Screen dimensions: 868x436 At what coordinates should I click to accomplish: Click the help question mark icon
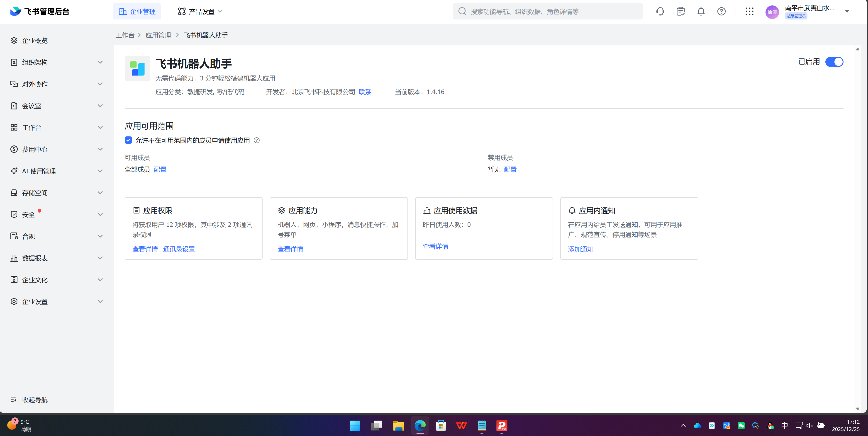coord(722,11)
